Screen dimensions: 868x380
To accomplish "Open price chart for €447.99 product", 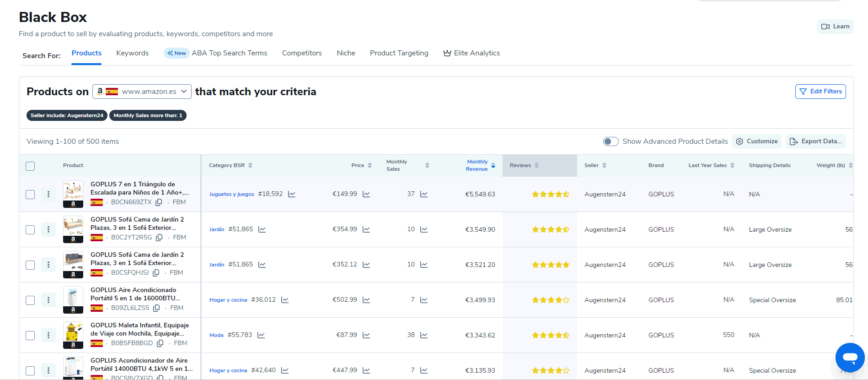I will [366, 370].
